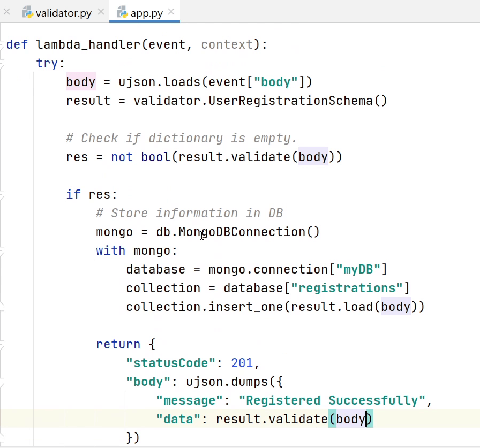
Task: Click the highlighted body variable assignment
Action: pyautogui.click(x=80, y=82)
